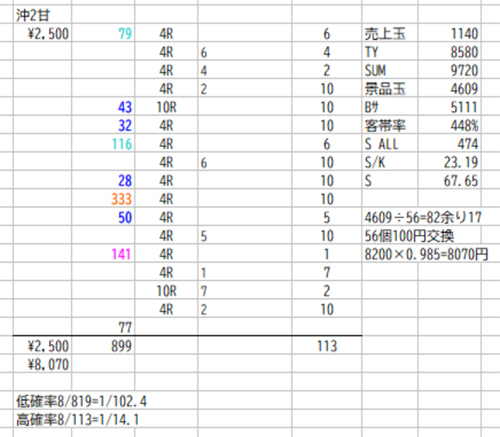Click the cyan 79 value cell

coord(125,34)
